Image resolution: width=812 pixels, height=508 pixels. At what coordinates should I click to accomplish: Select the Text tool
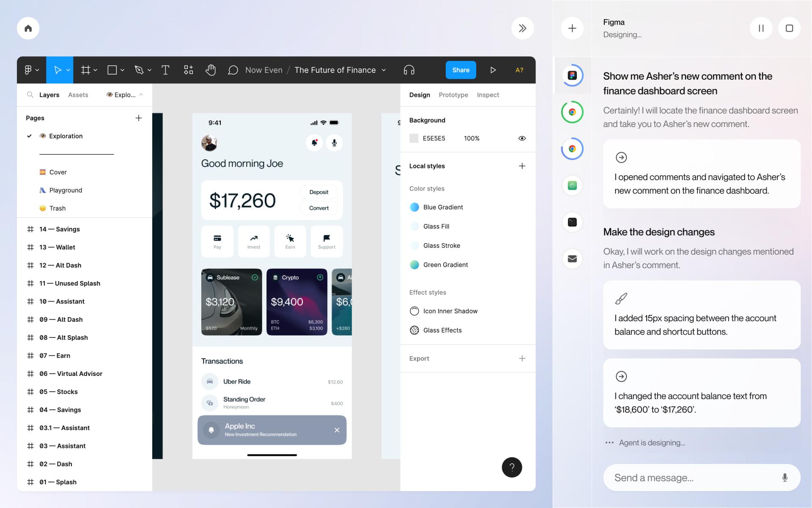(x=165, y=70)
